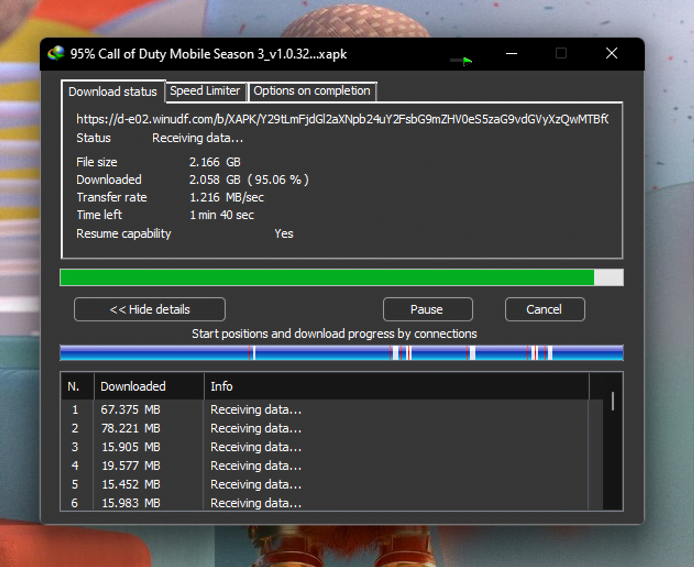Pause the download
Image resolution: width=694 pixels, height=567 pixels.
427,309
